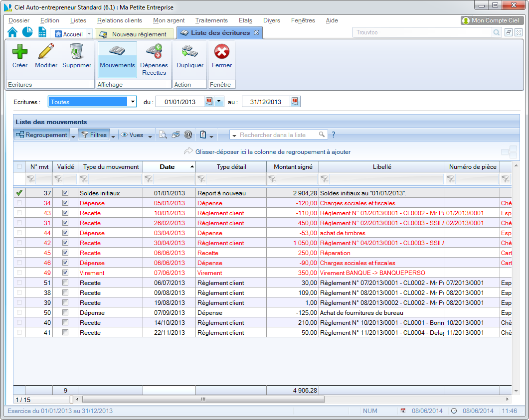This screenshot has height=420, width=529.
Task: Uncheck Validé checkbox for movement 34
Action: click(65, 203)
